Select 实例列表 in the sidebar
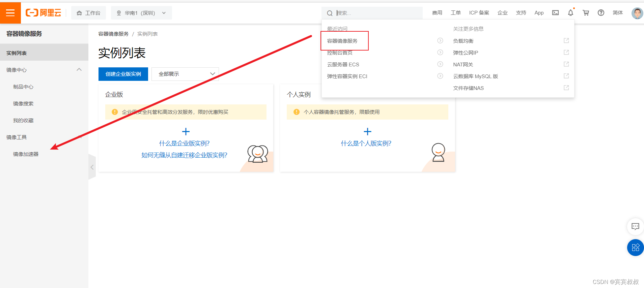 click(44, 53)
